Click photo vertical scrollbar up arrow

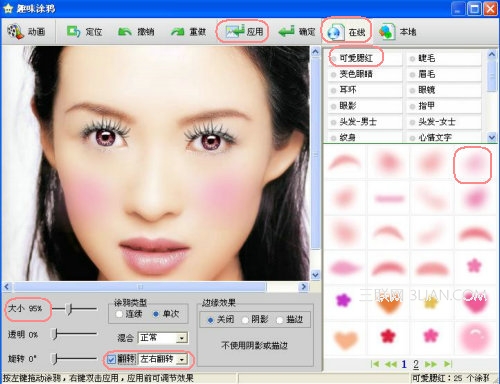coord(315,51)
